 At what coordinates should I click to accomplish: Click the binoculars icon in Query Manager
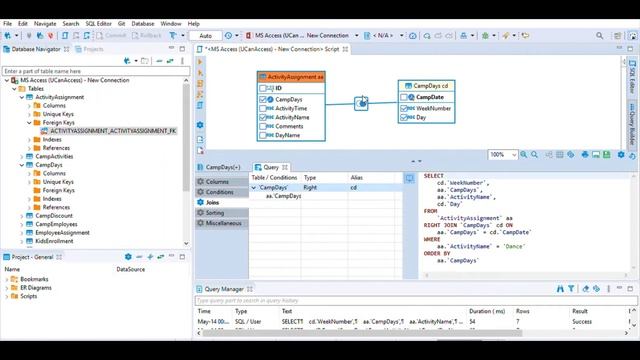click(560, 289)
